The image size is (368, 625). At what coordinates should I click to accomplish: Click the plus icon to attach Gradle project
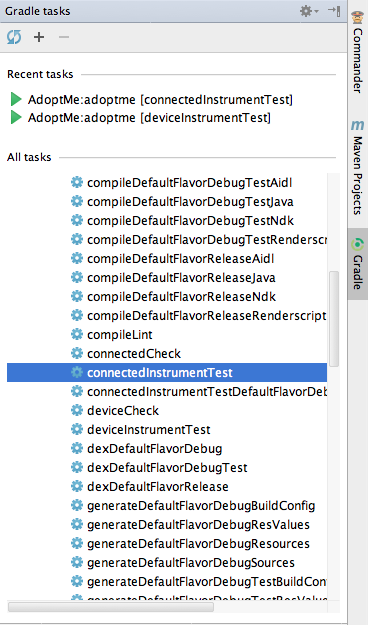pos(39,37)
